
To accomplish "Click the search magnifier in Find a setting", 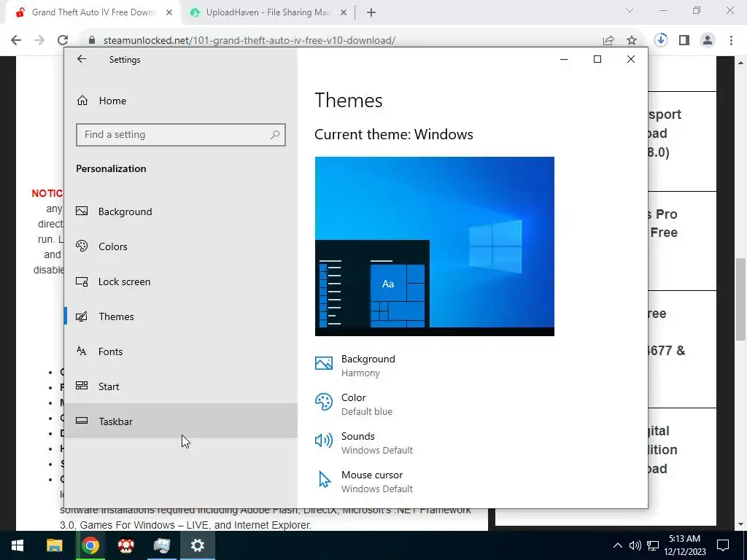I will coord(275,135).
